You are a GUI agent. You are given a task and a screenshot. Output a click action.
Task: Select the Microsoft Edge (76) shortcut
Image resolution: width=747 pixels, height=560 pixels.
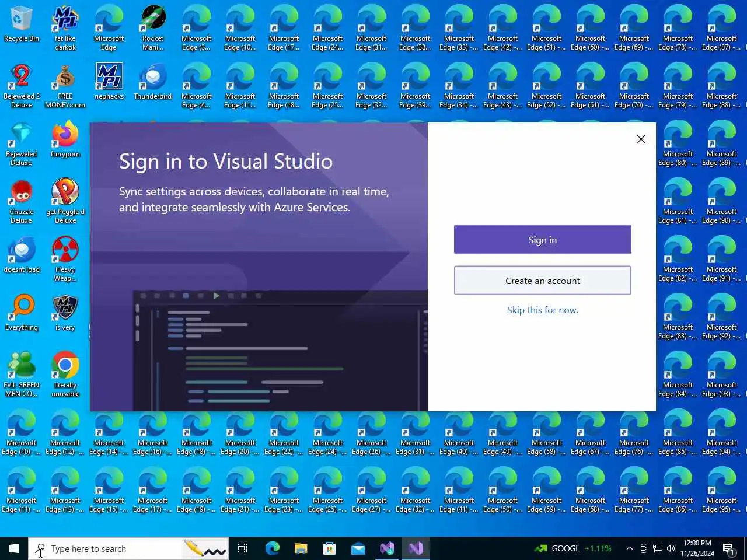pyautogui.click(x=634, y=432)
